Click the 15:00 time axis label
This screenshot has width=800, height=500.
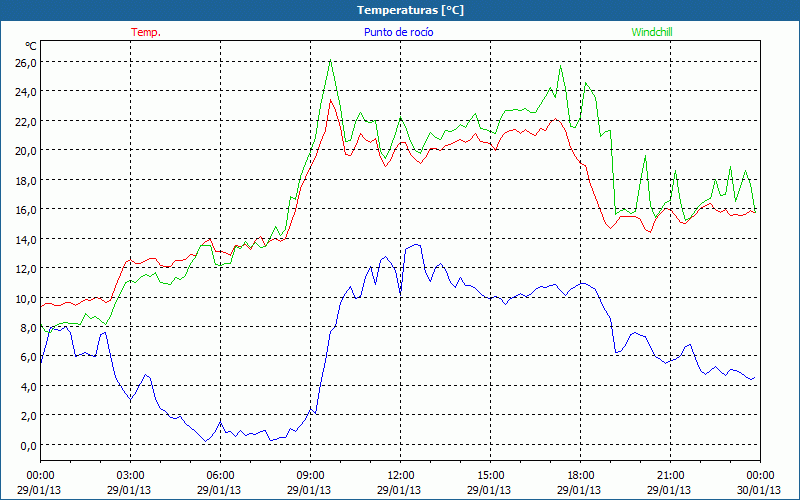(490, 476)
